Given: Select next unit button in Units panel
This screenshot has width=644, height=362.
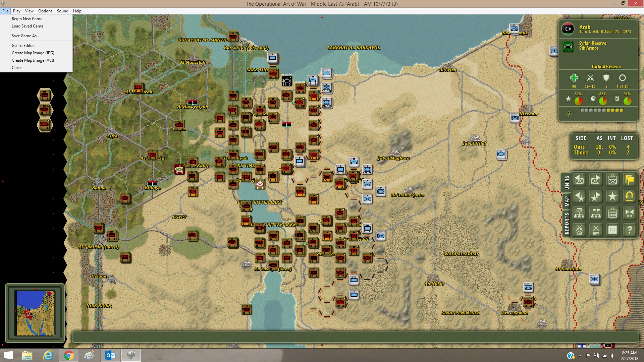Looking at the screenshot, I should pyautogui.click(x=596, y=180).
